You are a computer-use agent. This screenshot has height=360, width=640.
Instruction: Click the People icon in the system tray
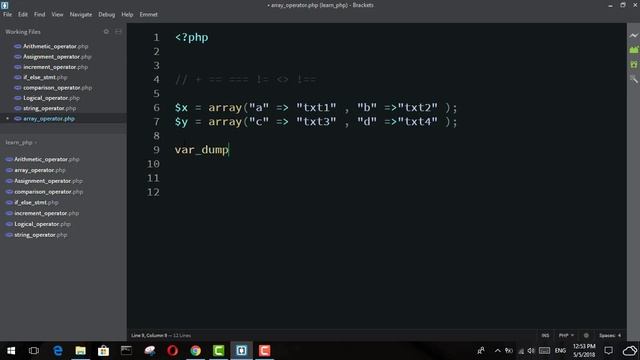[x=481, y=351]
